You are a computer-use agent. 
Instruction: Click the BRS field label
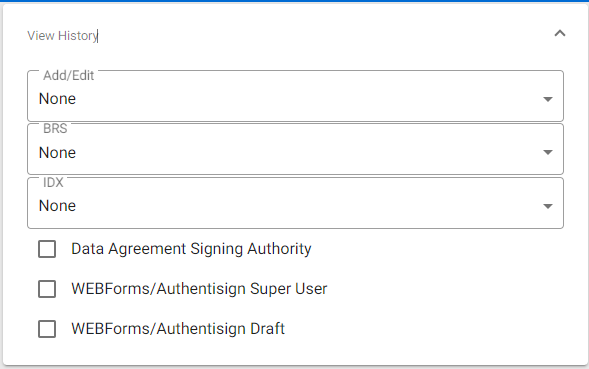[x=55, y=129]
